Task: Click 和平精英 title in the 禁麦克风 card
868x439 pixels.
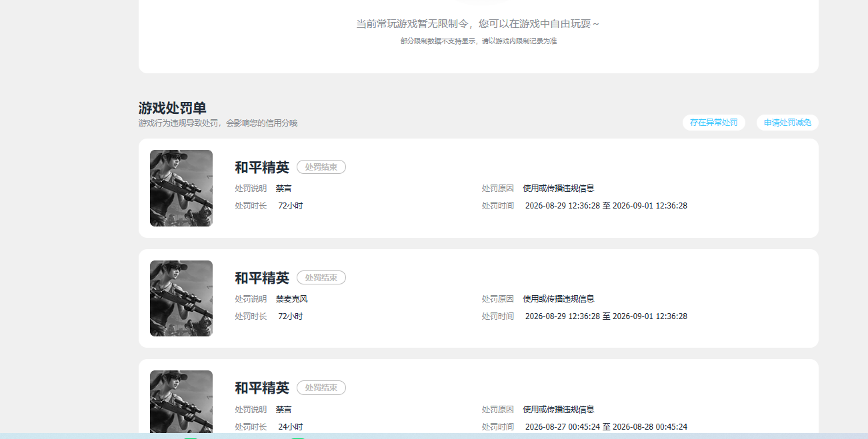Action: (x=262, y=278)
